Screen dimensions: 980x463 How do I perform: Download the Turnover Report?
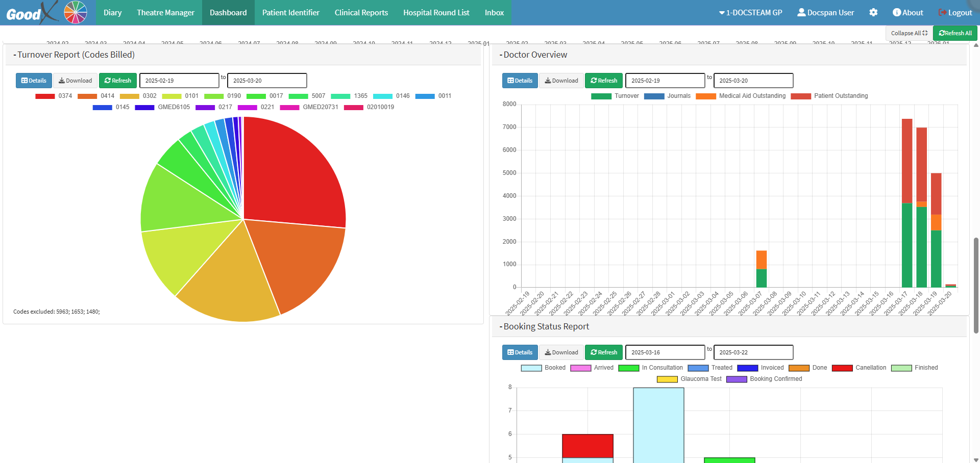75,81
